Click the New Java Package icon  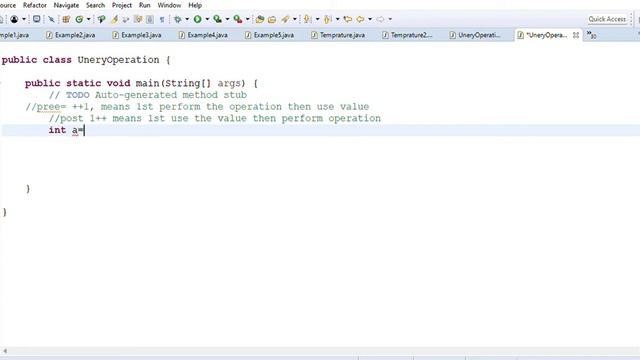(x=66, y=19)
